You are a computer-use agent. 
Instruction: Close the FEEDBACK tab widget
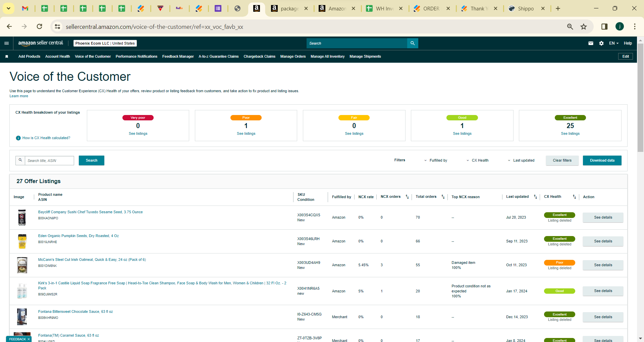point(29,339)
